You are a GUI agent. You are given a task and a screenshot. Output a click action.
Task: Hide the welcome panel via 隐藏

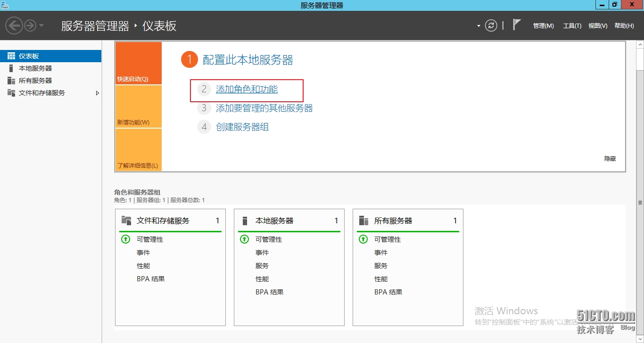point(610,159)
